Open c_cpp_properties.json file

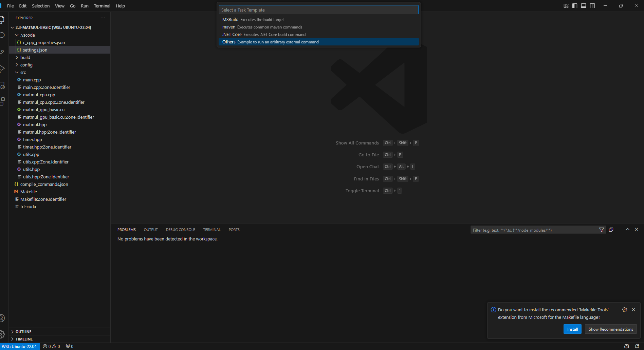click(x=44, y=42)
